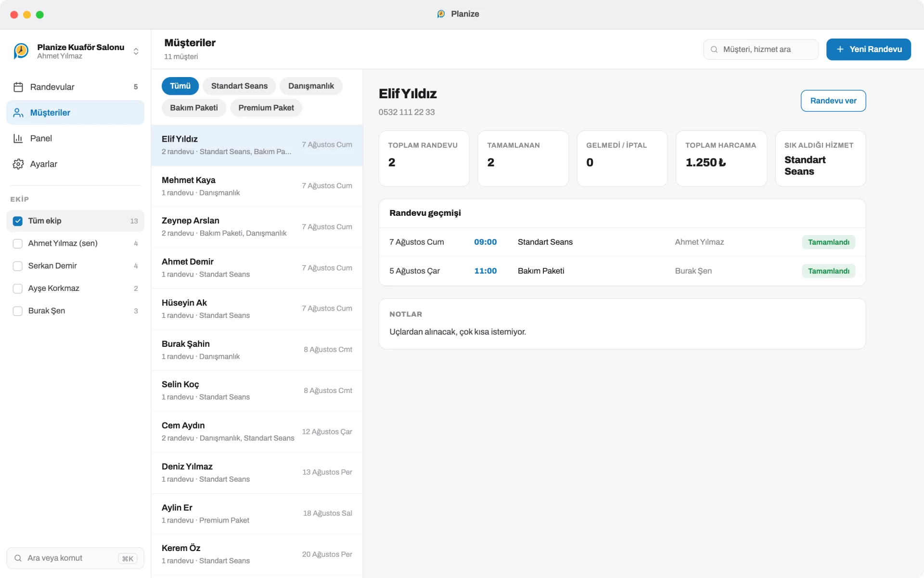Click the Planize salon logo icon
Screen dimensions: 924x578
21,51
